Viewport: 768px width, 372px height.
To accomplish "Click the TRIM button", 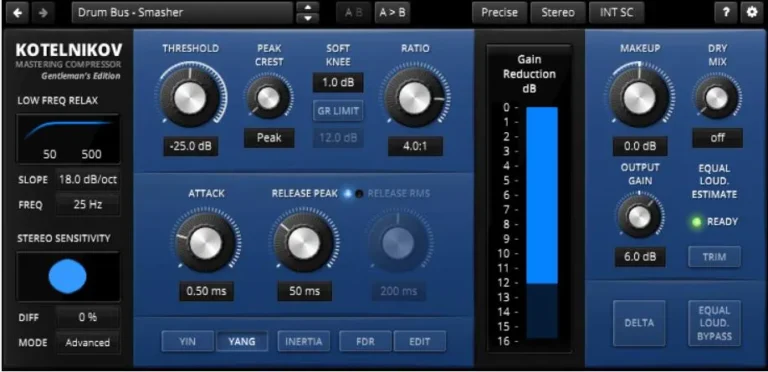I will point(714,257).
